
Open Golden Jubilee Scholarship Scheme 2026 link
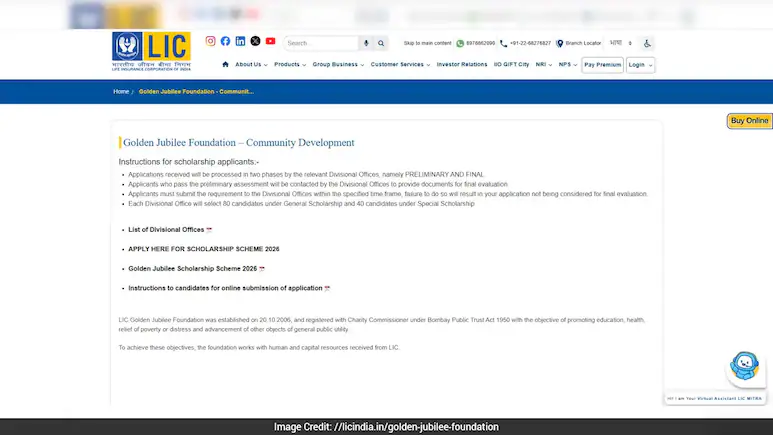[x=192, y=269]
